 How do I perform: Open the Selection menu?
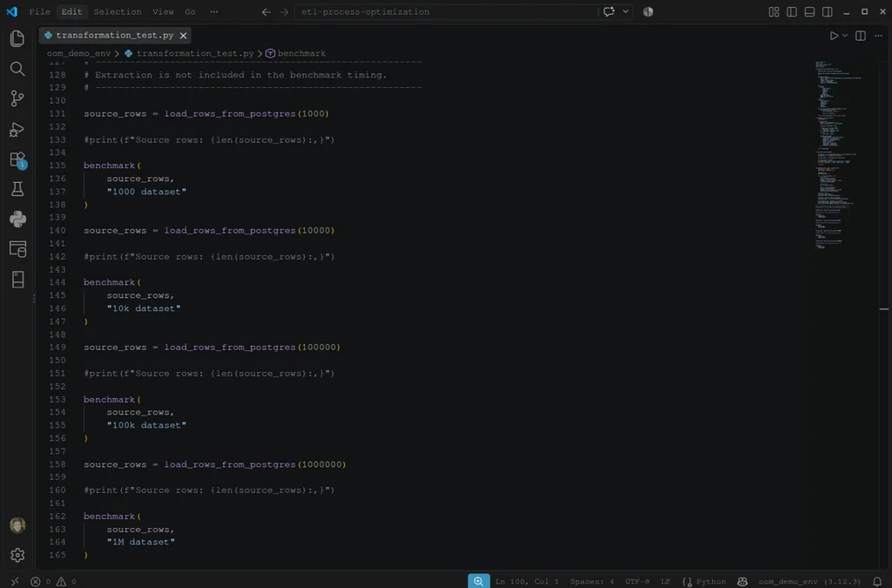coord(118,12)
